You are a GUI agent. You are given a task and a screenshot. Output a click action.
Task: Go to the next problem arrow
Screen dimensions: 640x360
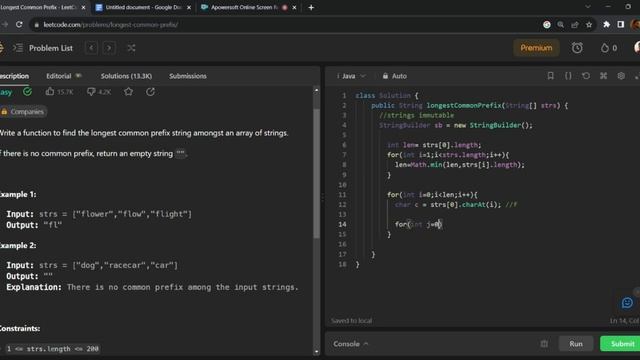[x=109, y=48]
